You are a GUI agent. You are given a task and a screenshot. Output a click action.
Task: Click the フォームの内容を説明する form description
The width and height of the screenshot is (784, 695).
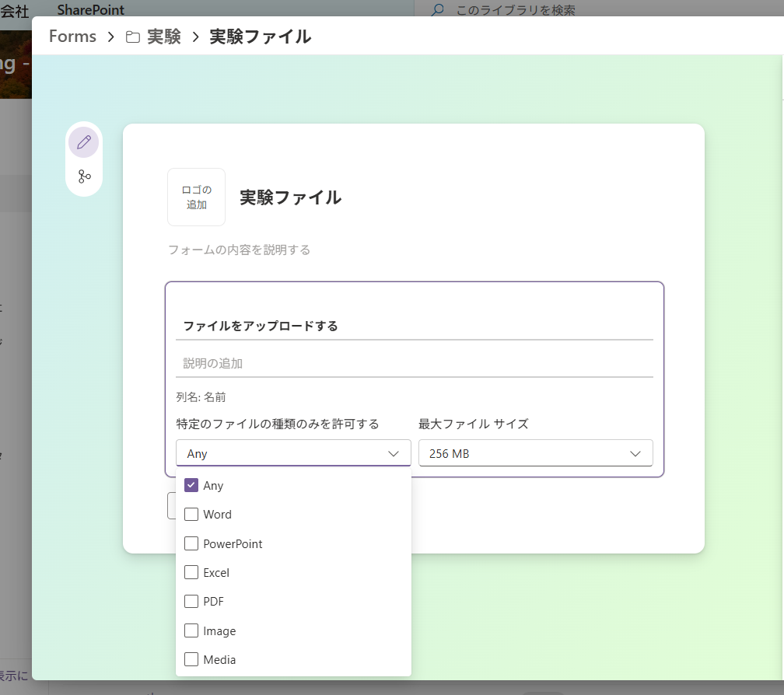click(x=240, y=250)
